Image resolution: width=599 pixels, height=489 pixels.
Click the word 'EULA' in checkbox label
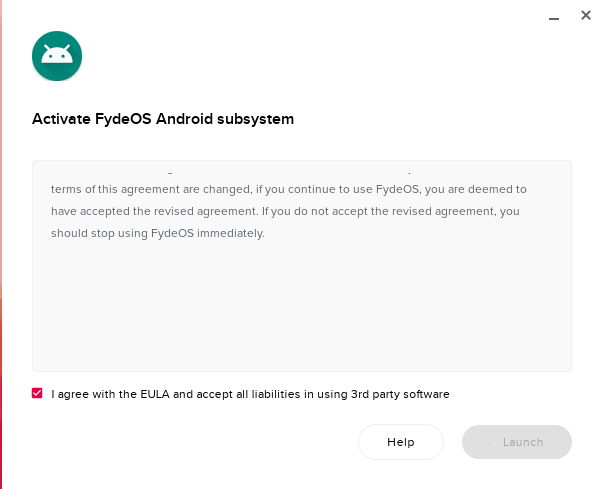(x=155, y=394)
